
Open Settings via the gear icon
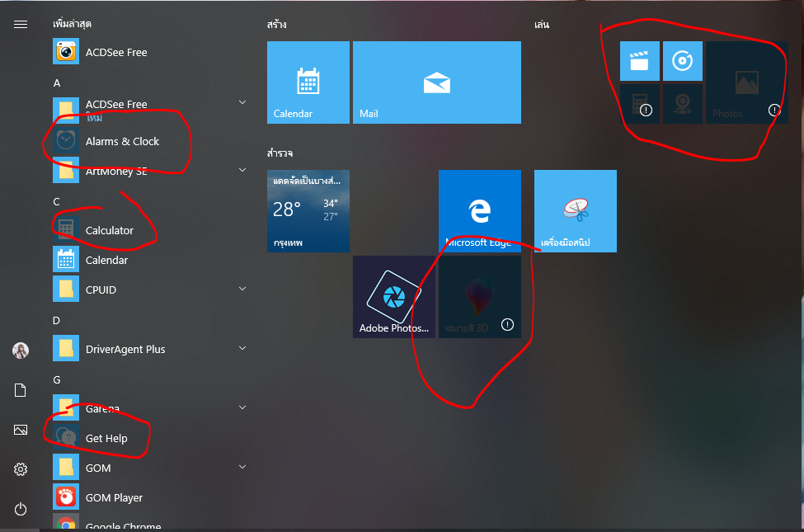coord(21,468)
